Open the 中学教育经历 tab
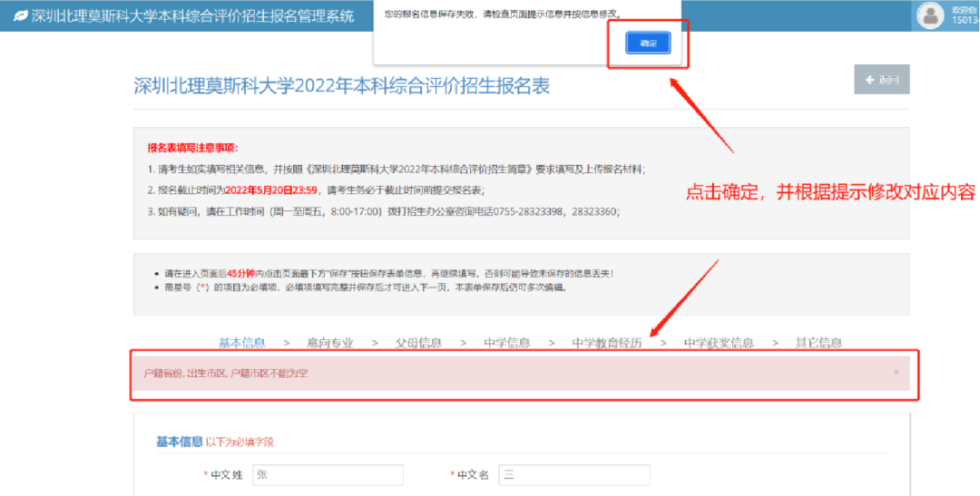Screen dimensions: 980x496 coord(607,343)
